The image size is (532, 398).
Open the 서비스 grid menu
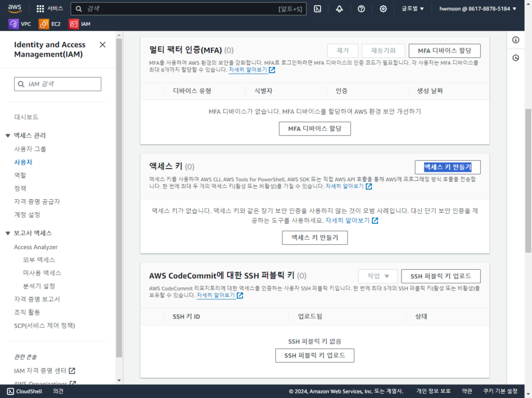(49, 8)
